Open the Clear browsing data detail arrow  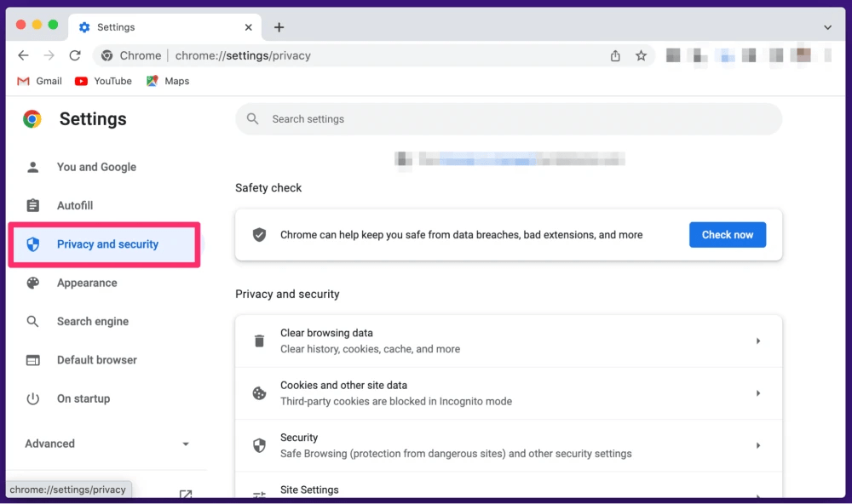(758, 341)
